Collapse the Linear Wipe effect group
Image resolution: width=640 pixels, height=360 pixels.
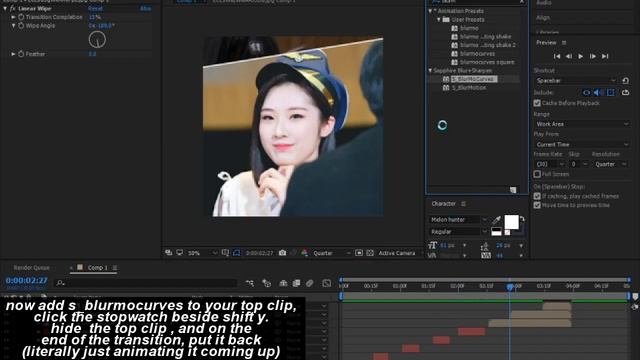(x=5, y=8)
